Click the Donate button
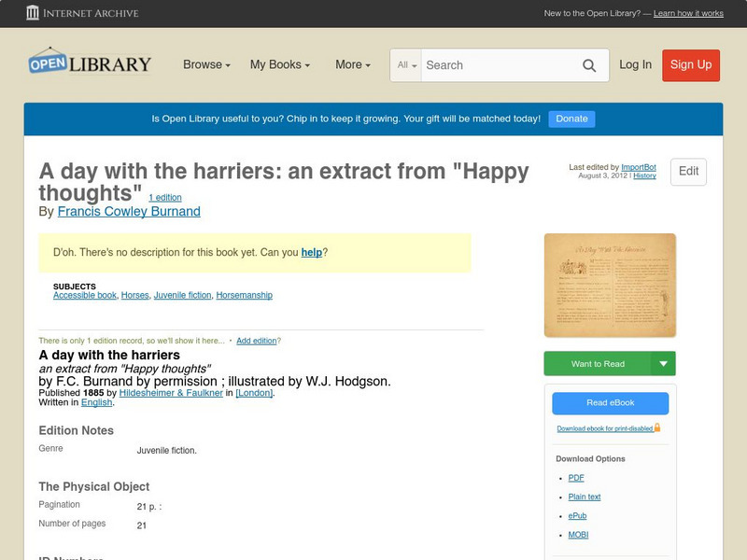Screen dimensions: 747x560 point(571,119)
